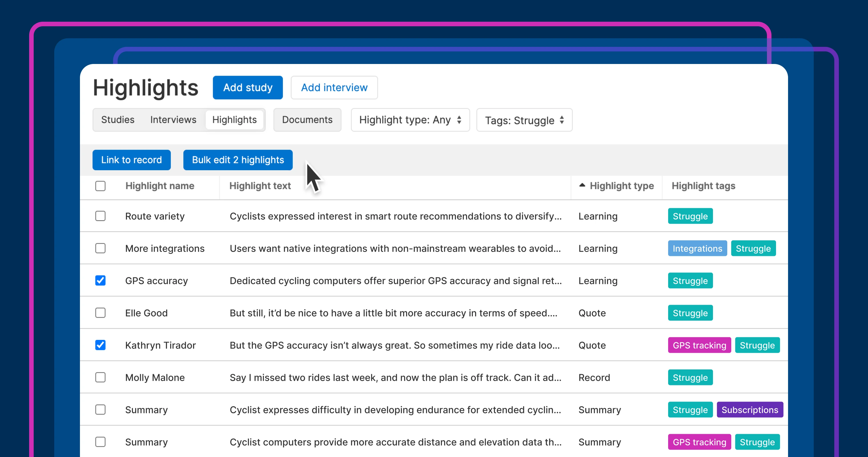The width and height of the screenshot is (868, 457).
Task: Click the Integrations tag on More integrations row
Action: click(697, 248)
